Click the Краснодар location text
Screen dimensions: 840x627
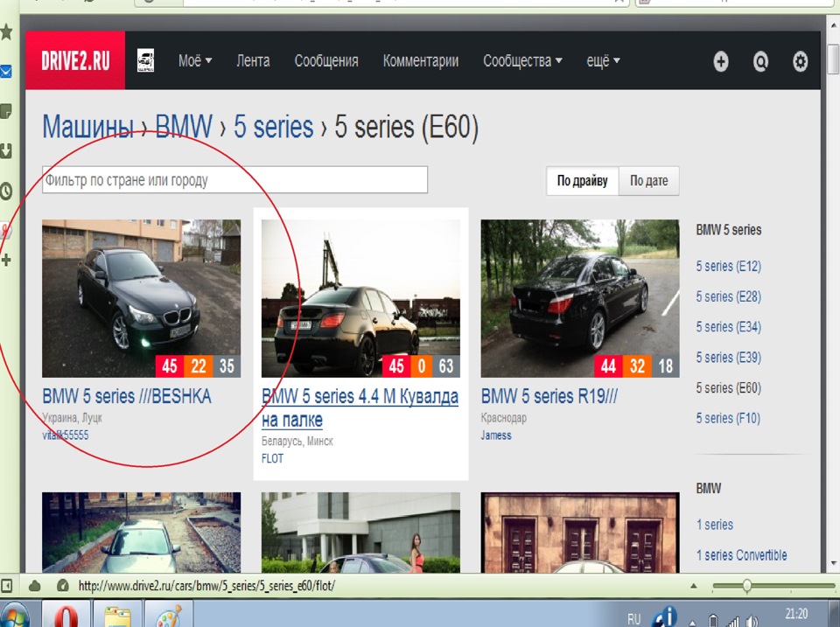[504, 418]
